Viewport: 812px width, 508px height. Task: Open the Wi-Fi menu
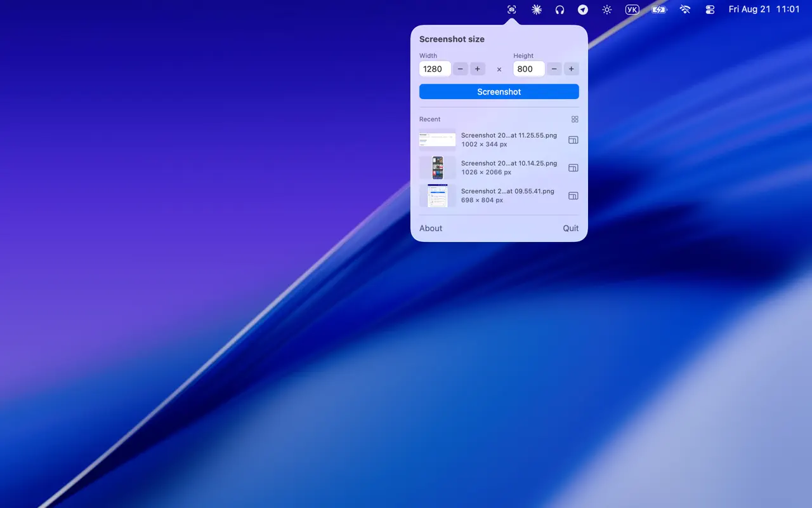(685, 10)
